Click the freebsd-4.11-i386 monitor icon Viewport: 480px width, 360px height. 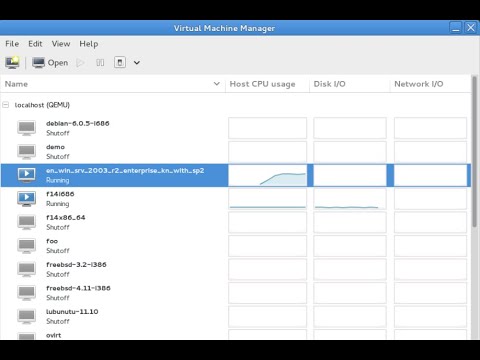click(27, 293)
